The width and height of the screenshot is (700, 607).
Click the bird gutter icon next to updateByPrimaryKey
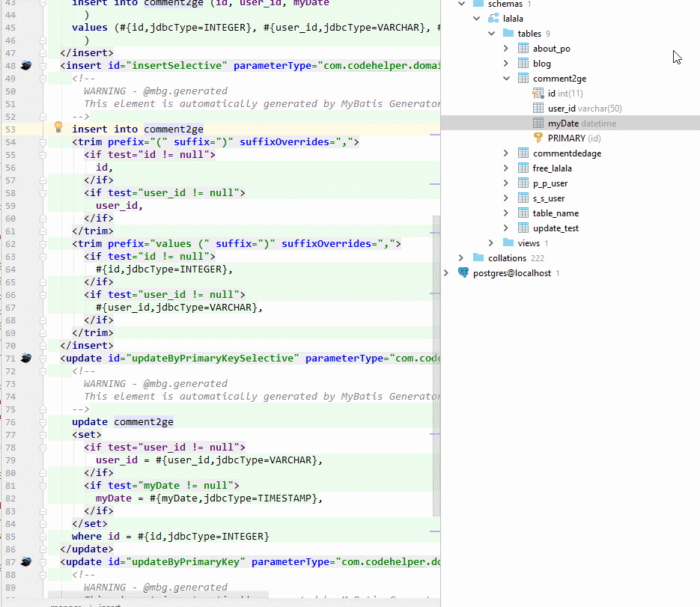pyautogui.click(x=26, y=561)
